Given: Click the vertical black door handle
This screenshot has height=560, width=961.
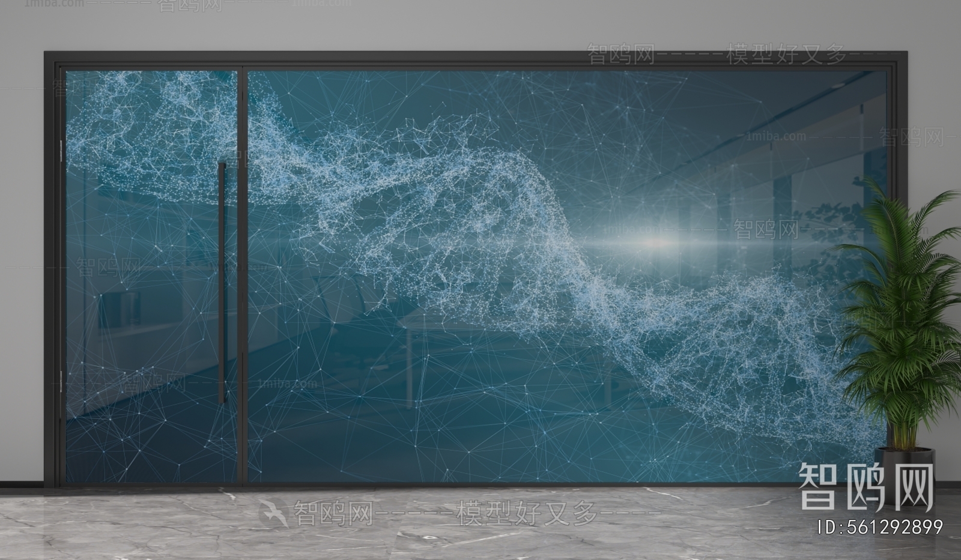Looking at the screenshot, I should (222, 282).
